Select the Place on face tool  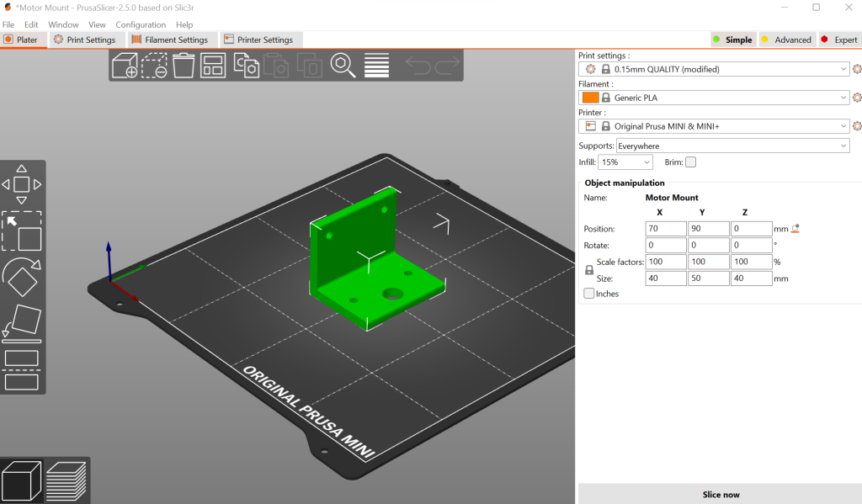(x=21, y=324)
